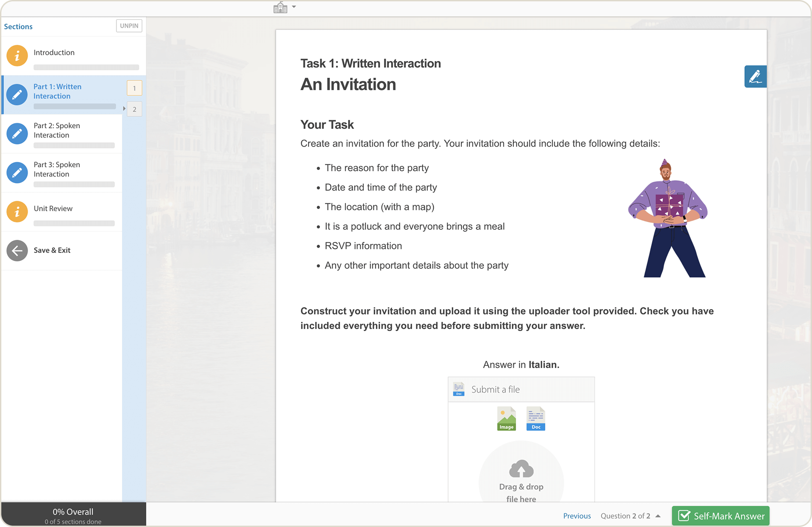812x527 pixels.
Task: Go to the Previous question
Action: point(576,516)
